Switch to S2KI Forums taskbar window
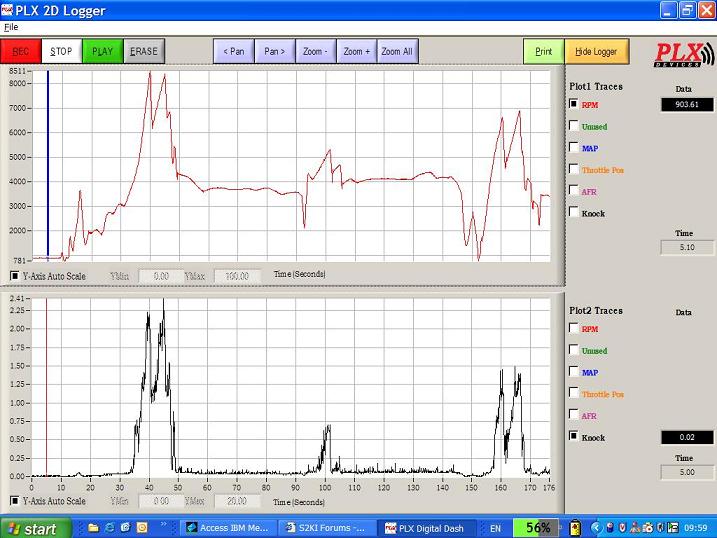This screenshot has height=538, width=717. pos(326,528)
